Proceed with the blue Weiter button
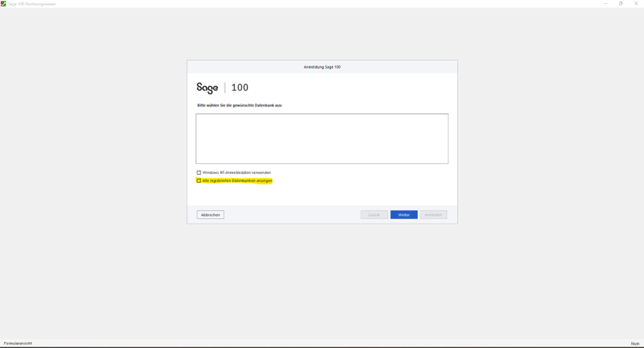644x348 pixels. tap(403, 215)
